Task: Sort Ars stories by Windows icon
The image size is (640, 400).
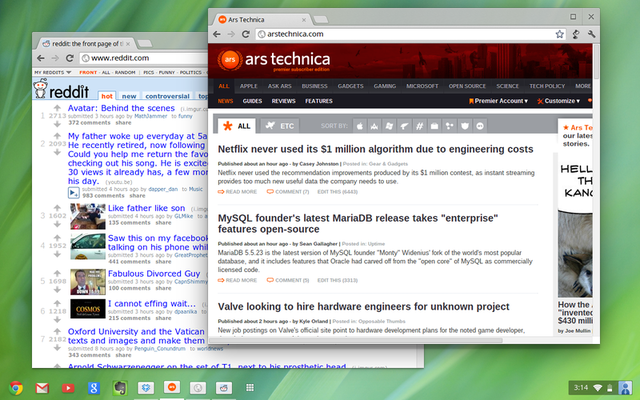Action: coord(389,126)
